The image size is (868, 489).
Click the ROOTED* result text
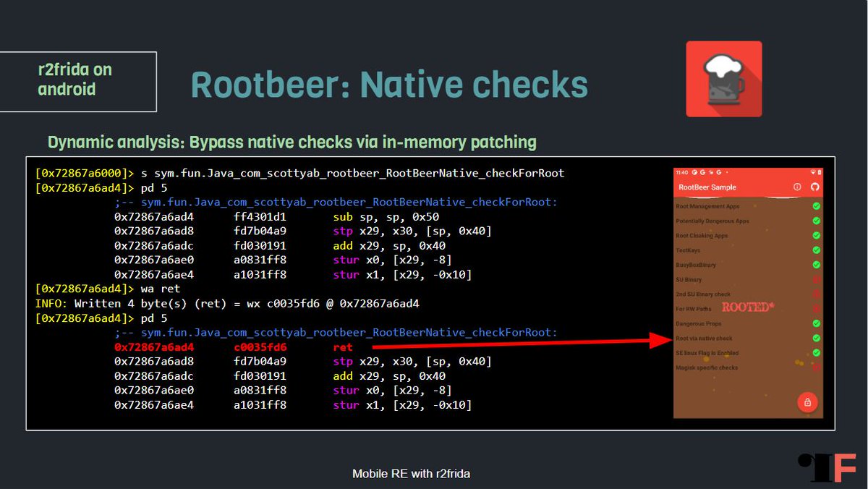[748, 307]
